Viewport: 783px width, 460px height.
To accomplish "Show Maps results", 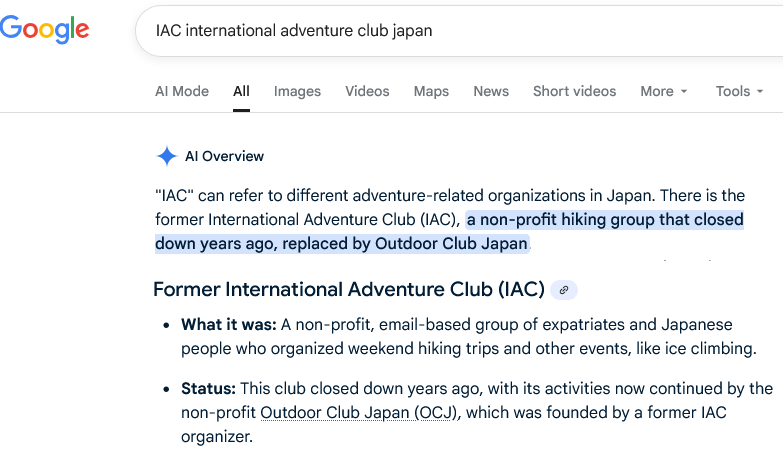I will coord(431,91).
